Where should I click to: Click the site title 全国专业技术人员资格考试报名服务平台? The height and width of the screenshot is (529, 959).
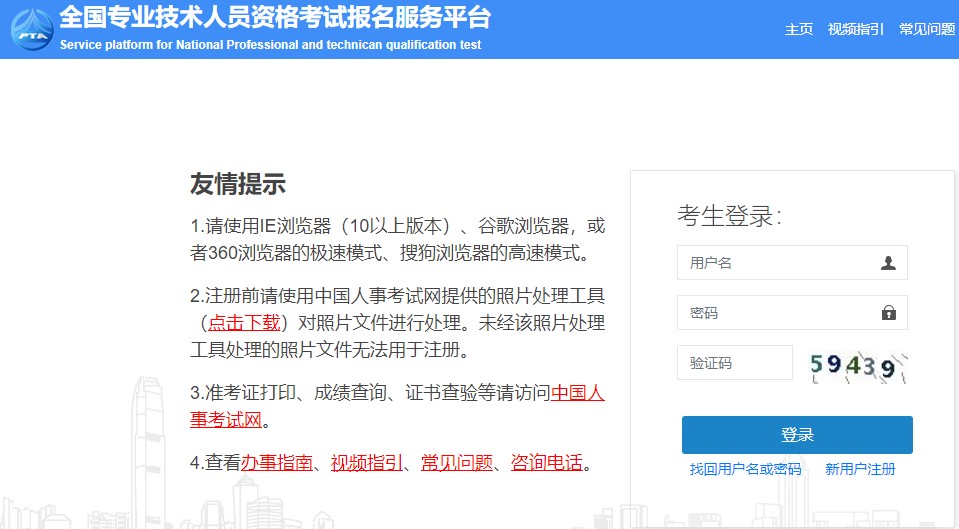pyautogui.click(x=275, y=18)
